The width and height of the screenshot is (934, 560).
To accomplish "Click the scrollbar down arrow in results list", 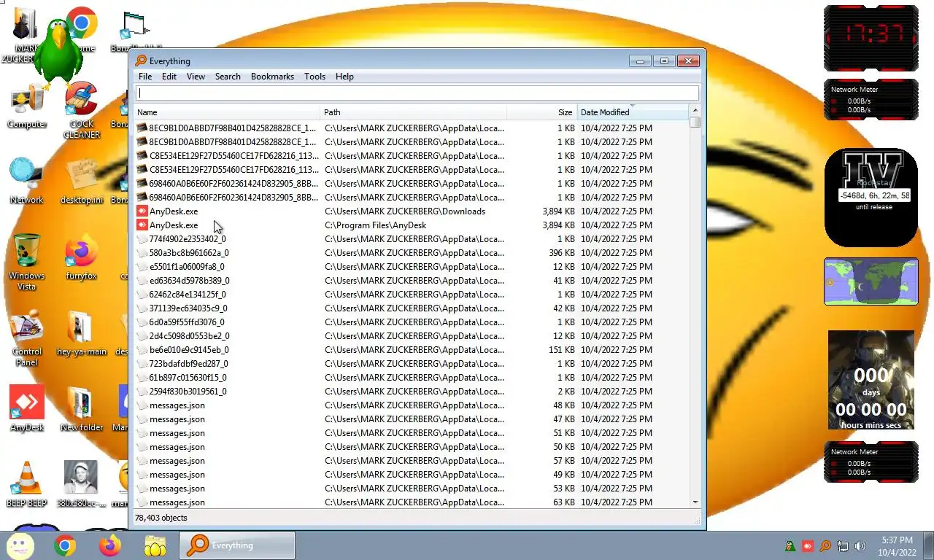I will tap(695, 502).
